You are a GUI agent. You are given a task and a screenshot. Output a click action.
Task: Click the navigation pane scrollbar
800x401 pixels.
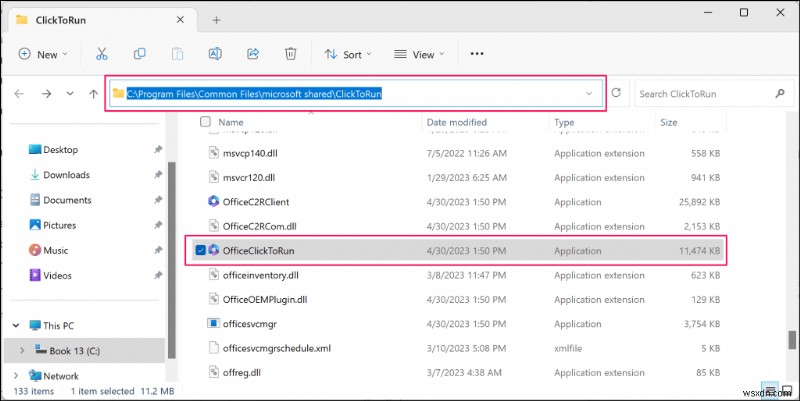(171, 260)
